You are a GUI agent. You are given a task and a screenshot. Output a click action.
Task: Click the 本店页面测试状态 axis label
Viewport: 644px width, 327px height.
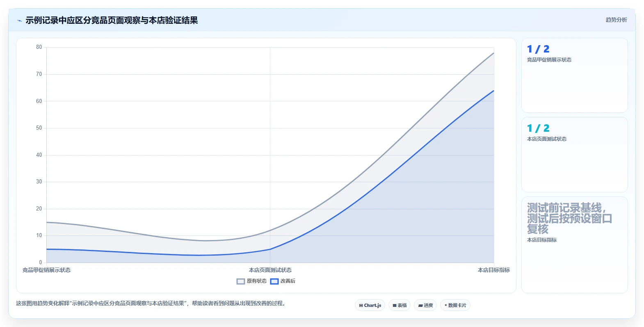pos(270,270)
